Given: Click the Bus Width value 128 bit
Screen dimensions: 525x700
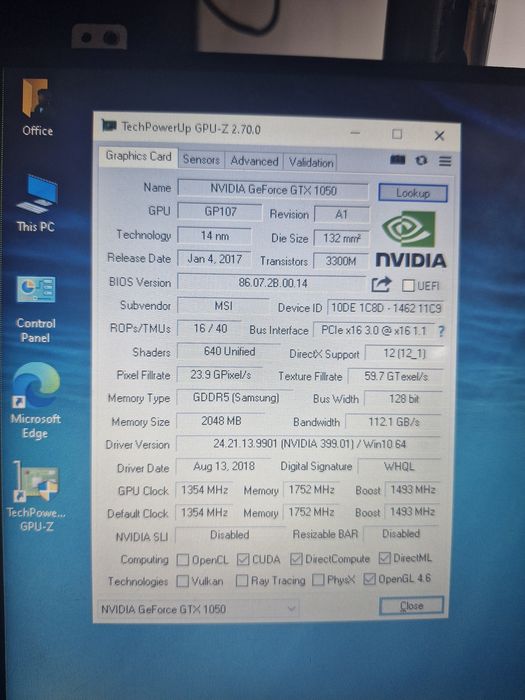Looking at the screenshot, I should coord(404,399).
